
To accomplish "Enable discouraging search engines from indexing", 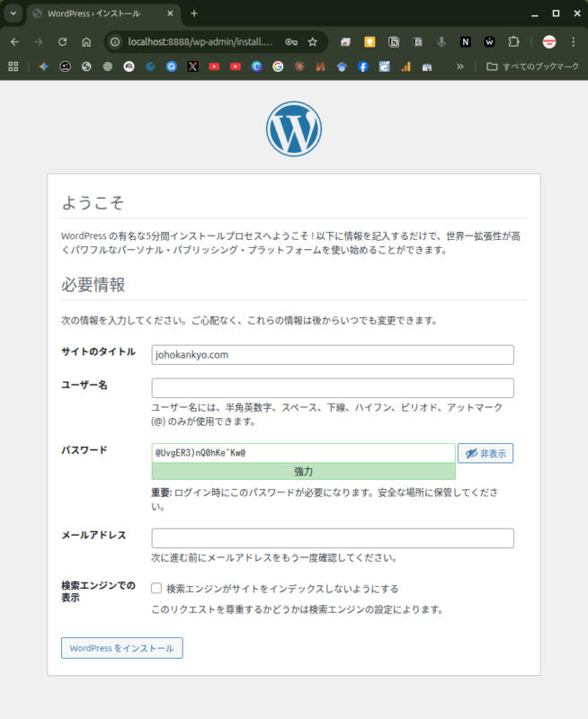I will pos(156,589).
